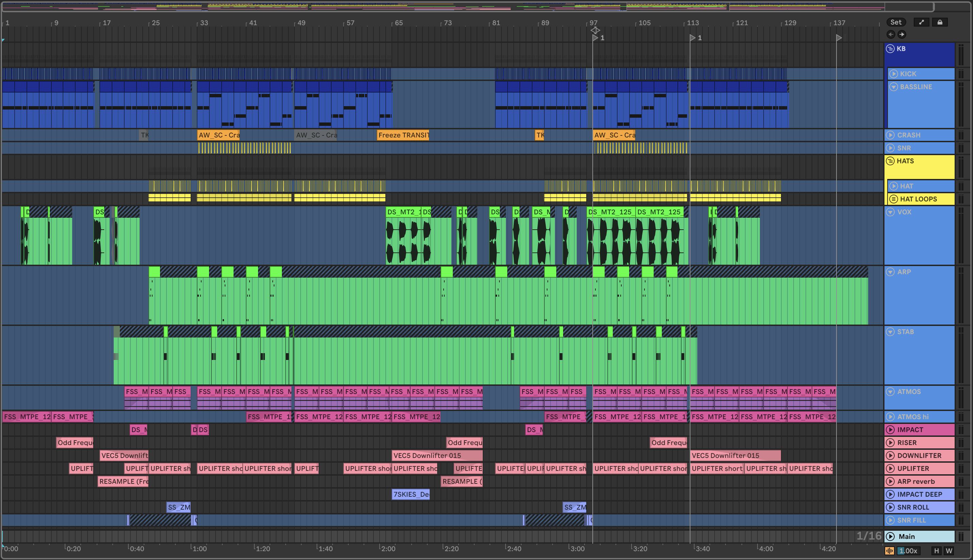The width and height of the screenshot is (973, 560).
Task: Click the 1.00x zoom scale field
Action: click(908, 551)
